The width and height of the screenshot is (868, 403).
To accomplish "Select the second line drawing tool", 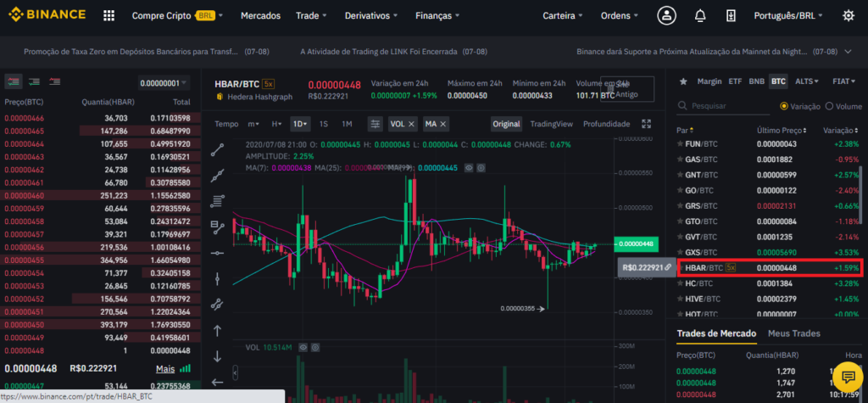I will 218,176.
